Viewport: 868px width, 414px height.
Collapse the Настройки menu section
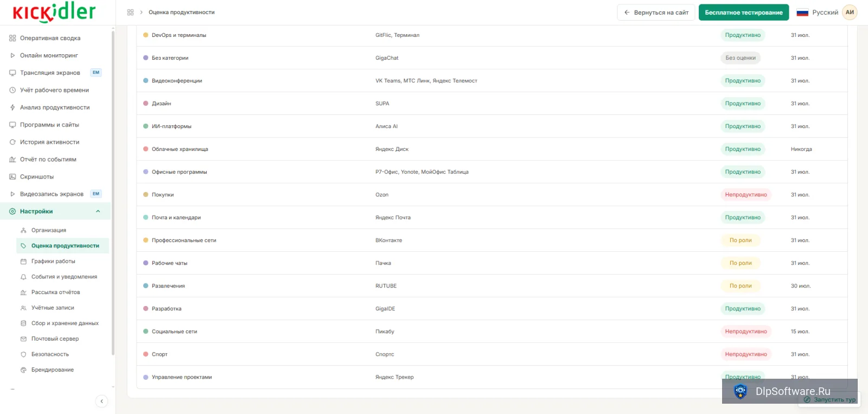[98, 212]
